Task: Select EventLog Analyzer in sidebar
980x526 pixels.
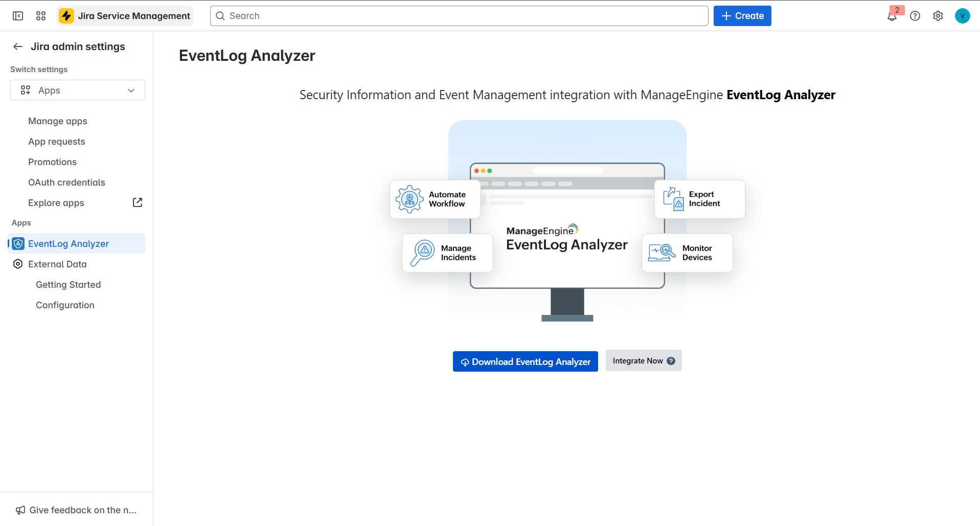Action: (x=77, y=243)
